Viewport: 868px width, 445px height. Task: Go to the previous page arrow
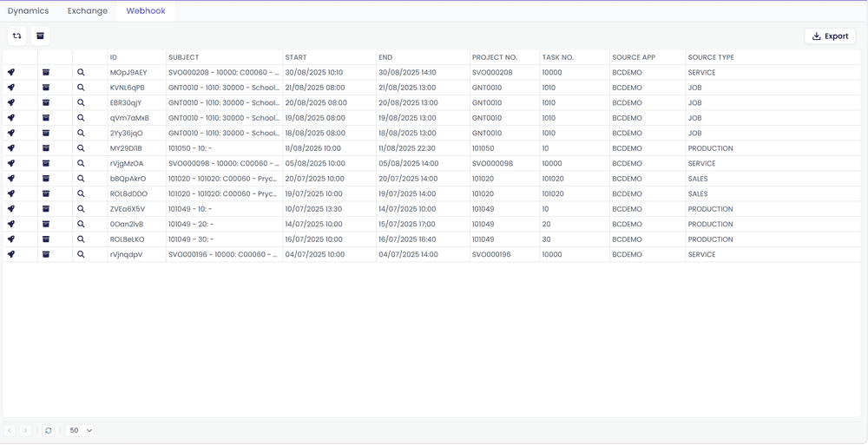tap(10, 430)
